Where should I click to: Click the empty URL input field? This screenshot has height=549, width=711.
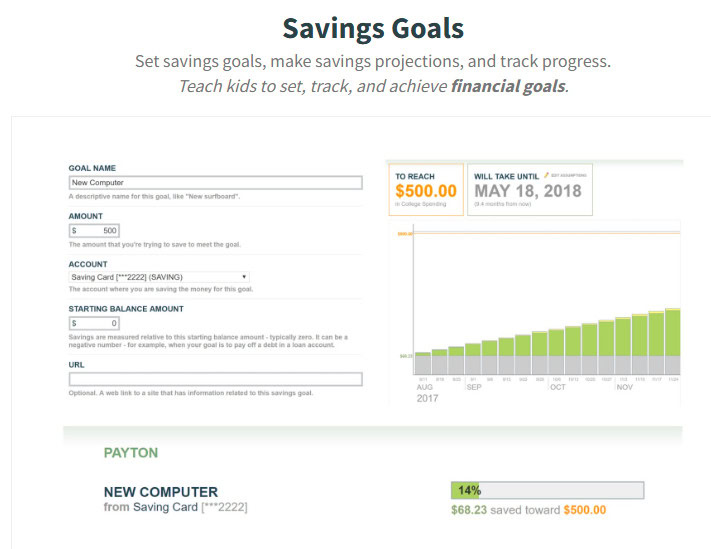pos(215,379)
